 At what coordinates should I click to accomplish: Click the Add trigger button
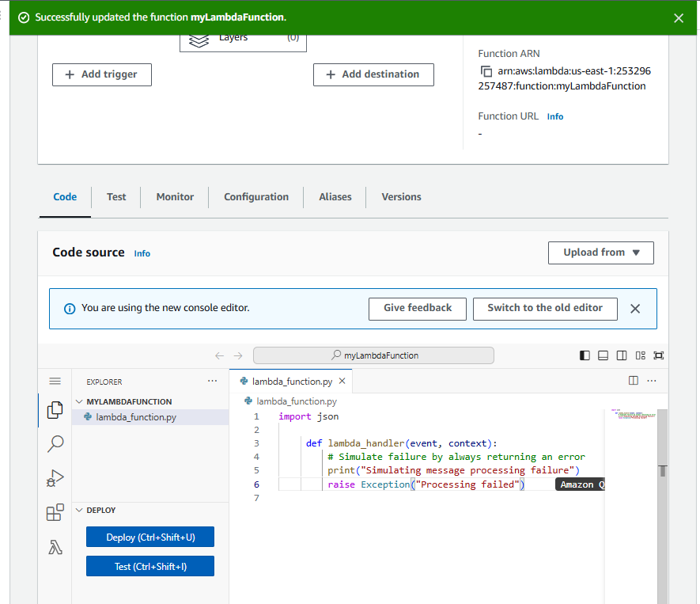[x=101, y=74]
